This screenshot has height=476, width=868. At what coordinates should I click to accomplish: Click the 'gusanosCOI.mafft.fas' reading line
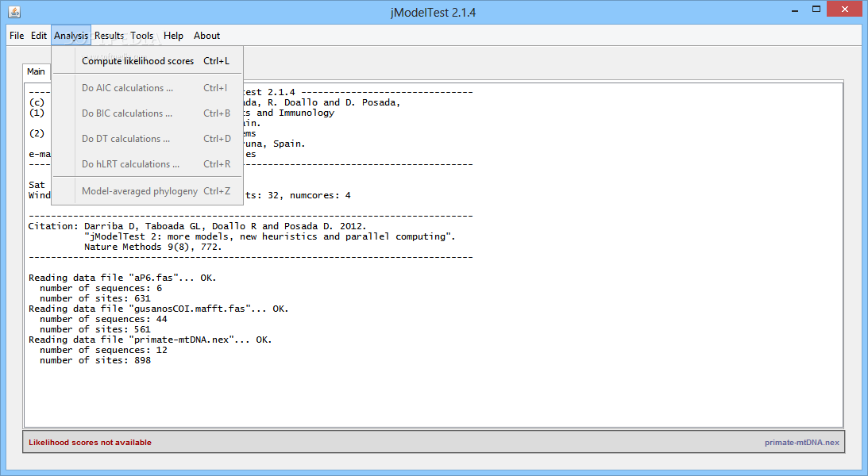pos(158,309)
